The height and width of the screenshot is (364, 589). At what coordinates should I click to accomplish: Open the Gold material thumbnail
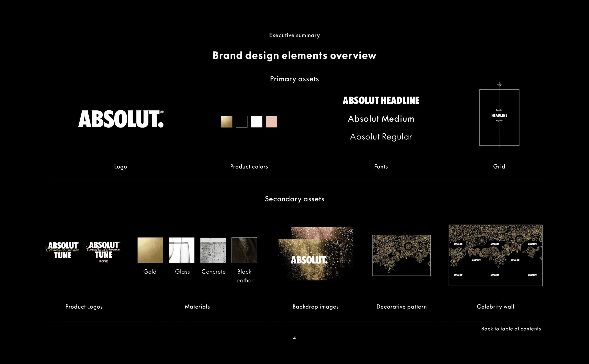150,250
